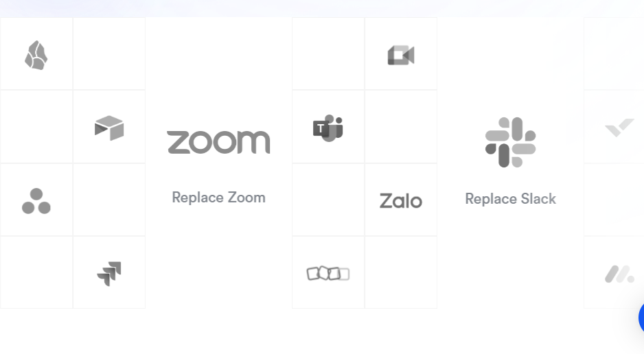Click the Obsidian crystal logo tile
This screenshot has height=354, width=644.
[36, 54]
